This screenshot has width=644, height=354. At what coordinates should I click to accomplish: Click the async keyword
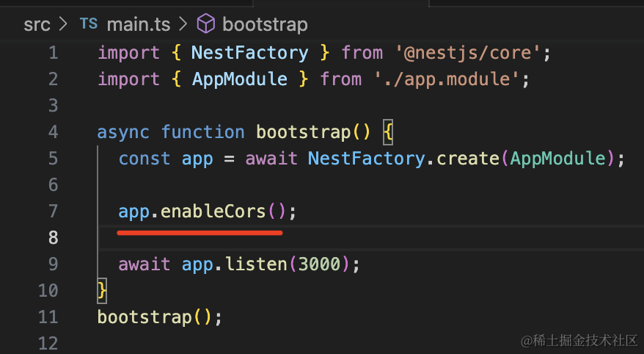tap(123, 132)
